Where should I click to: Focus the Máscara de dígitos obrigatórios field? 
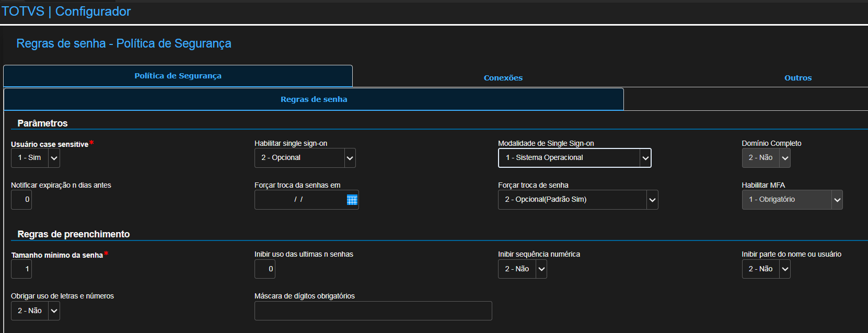pyautogui.click(x=373, y=311)
